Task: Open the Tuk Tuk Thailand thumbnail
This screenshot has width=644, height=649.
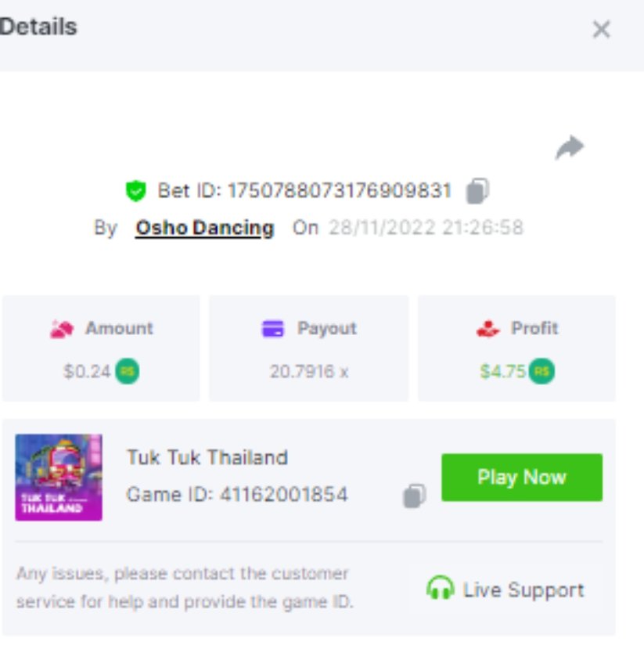Action: (59, 478)
